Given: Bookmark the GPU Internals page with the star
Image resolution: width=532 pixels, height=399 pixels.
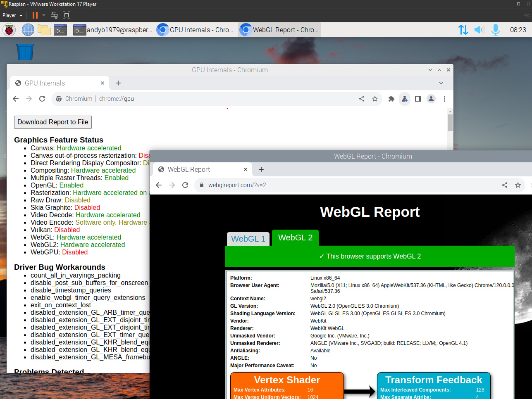Looking at the screenshot, I should pyautogui.click(x=375, y=99).
